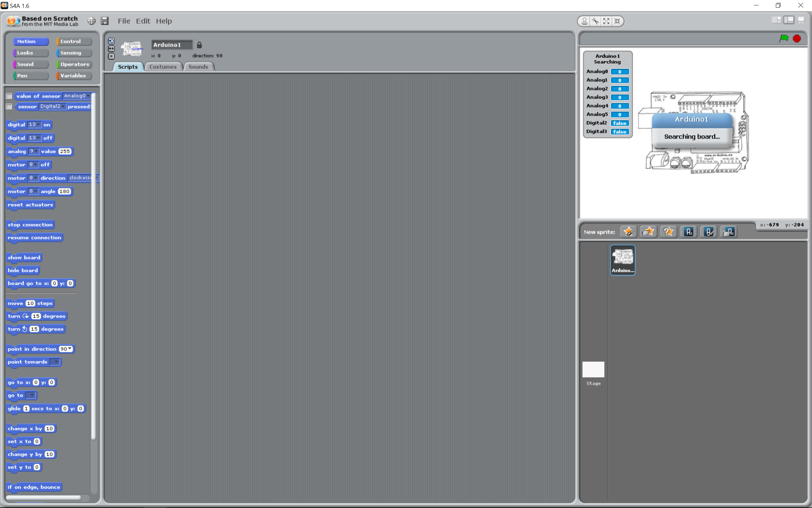Open pin dropdown on motor off block

(x=33, y=164)
